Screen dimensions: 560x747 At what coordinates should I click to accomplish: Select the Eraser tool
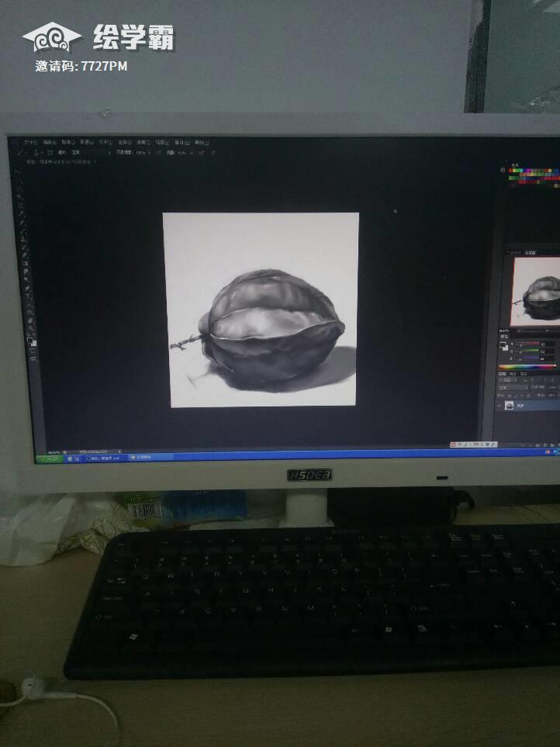click(24, 256)
